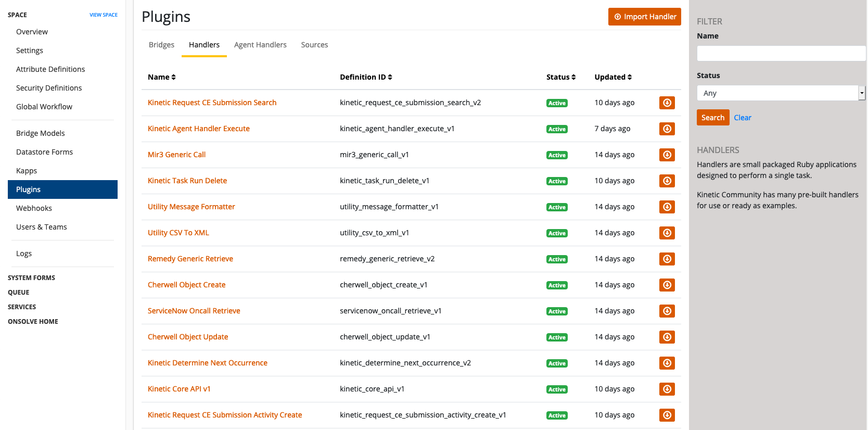Go to Security Definitions

point(49,88)
